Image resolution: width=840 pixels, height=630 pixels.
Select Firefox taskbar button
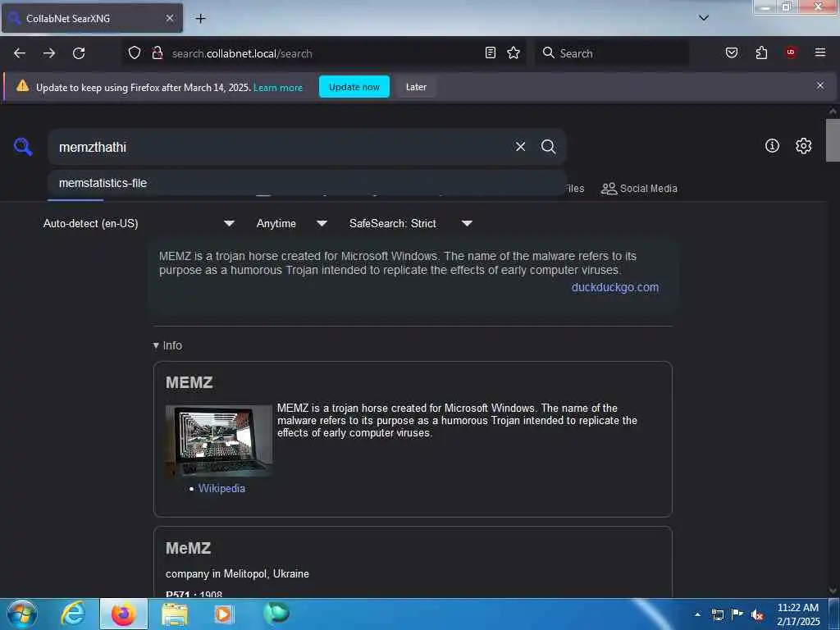pyautogui.click(x=123, y=614)
